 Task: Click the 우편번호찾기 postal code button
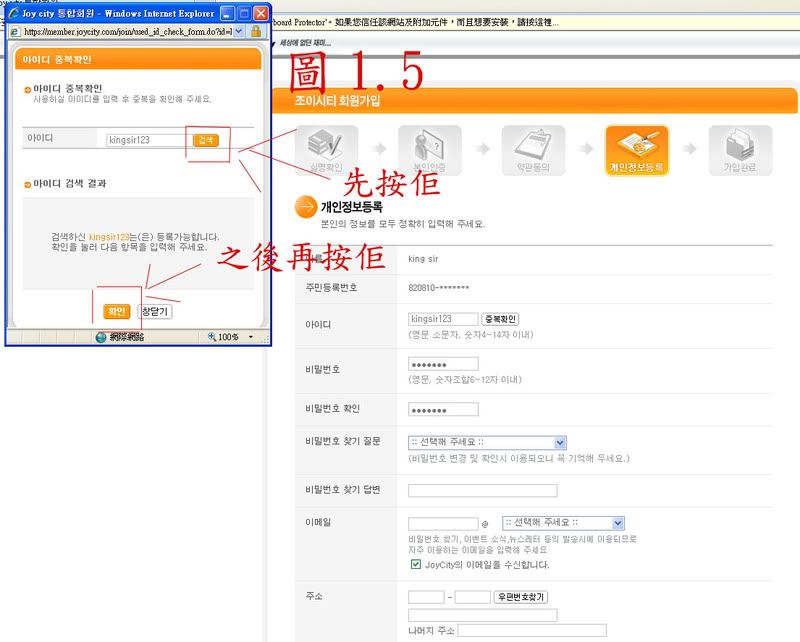tap(522, 597)
